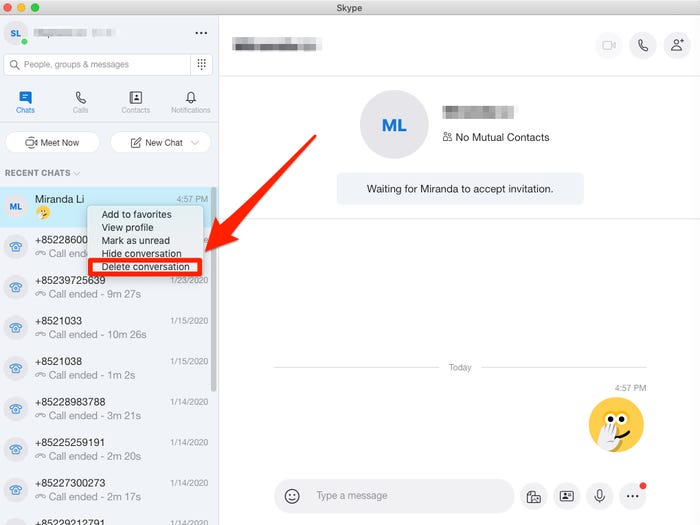Start a Meet Now meeting
Viewport: 700px width, 525px height.
[53, 142]
